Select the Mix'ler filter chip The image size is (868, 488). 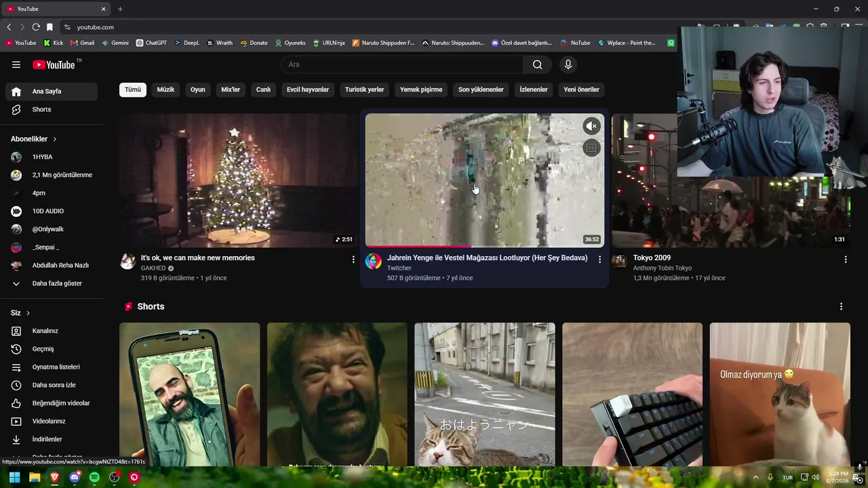pyautogui.click(x=231, y=89)
